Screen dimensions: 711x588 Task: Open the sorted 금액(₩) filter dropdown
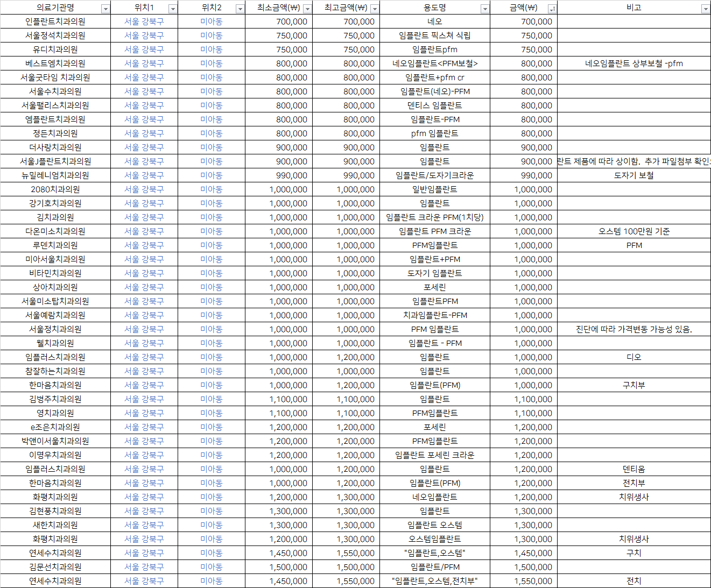pos(552,9)
